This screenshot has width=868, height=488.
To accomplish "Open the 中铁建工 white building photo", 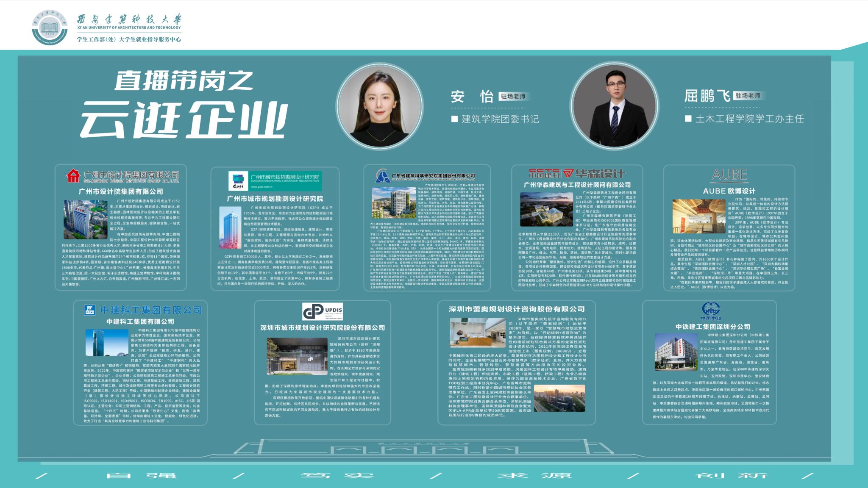I will click(x=676, y=351).
